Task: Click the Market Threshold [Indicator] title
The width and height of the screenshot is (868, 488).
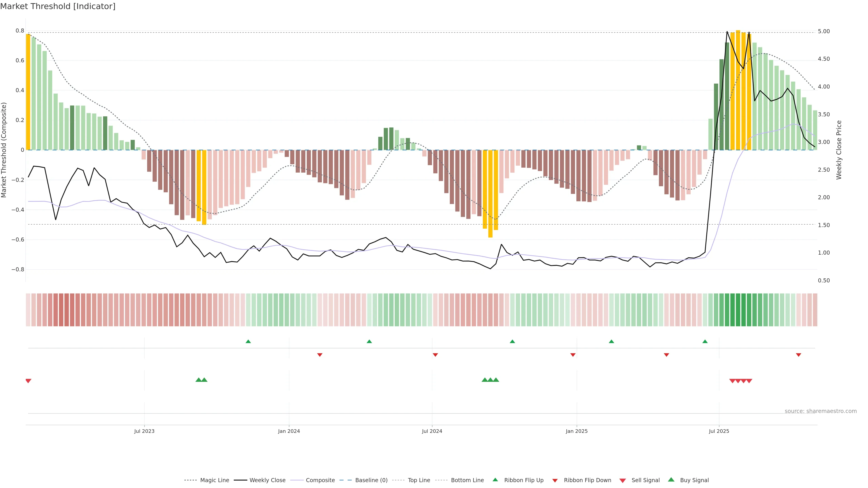Action: click(58, 6)
